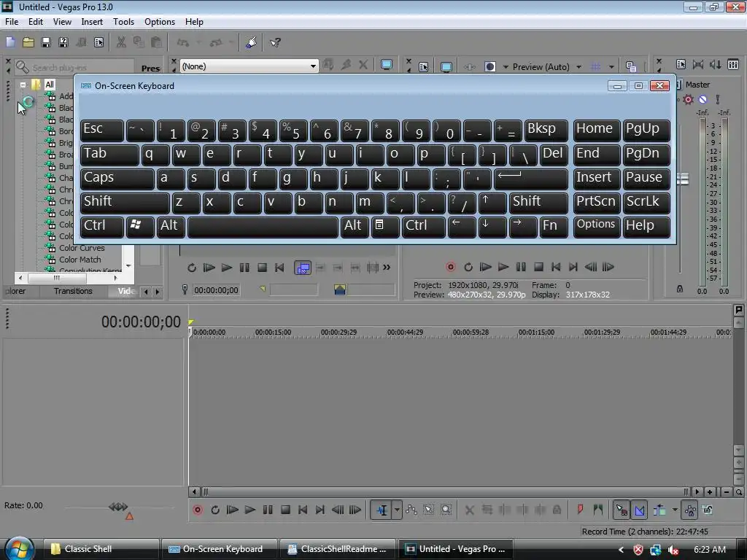Toggle automatic crossfades icon

pos(639,510)
